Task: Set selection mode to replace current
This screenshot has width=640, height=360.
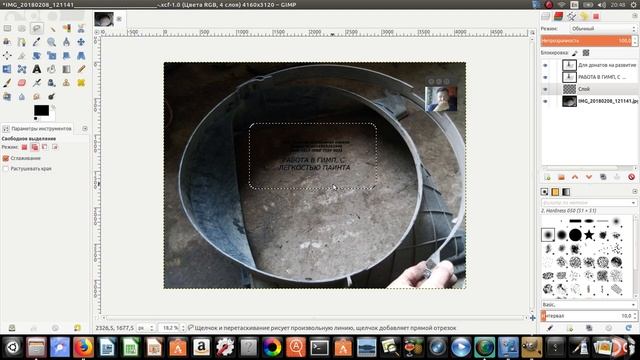Action: [24, 147]
